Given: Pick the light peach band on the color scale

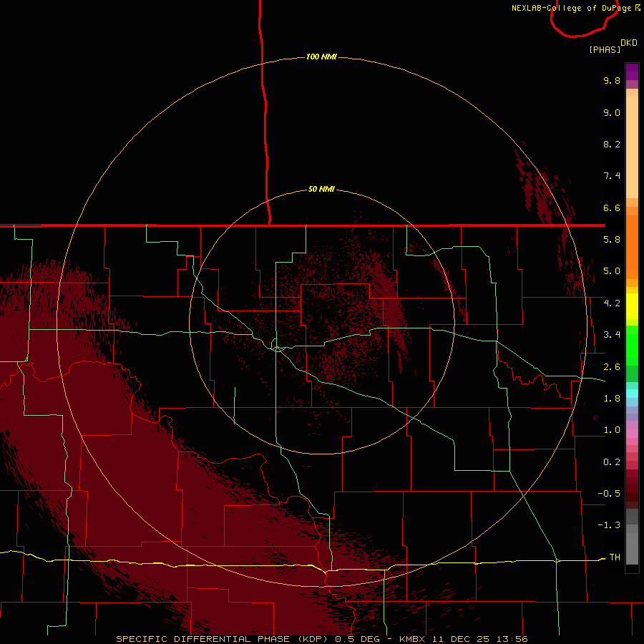Looking at the screenshot, I should [x=632, y=147].
